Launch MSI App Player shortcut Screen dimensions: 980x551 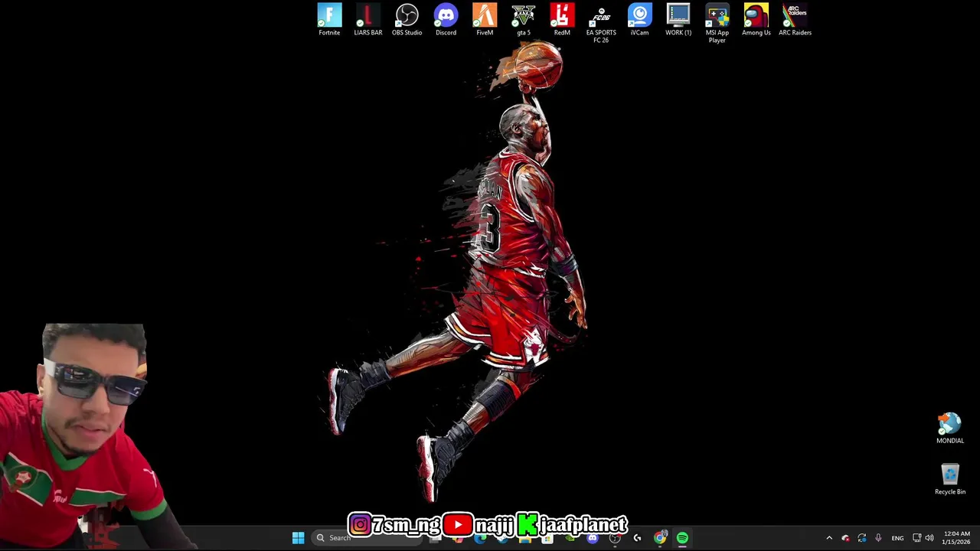tap(717, 23)
